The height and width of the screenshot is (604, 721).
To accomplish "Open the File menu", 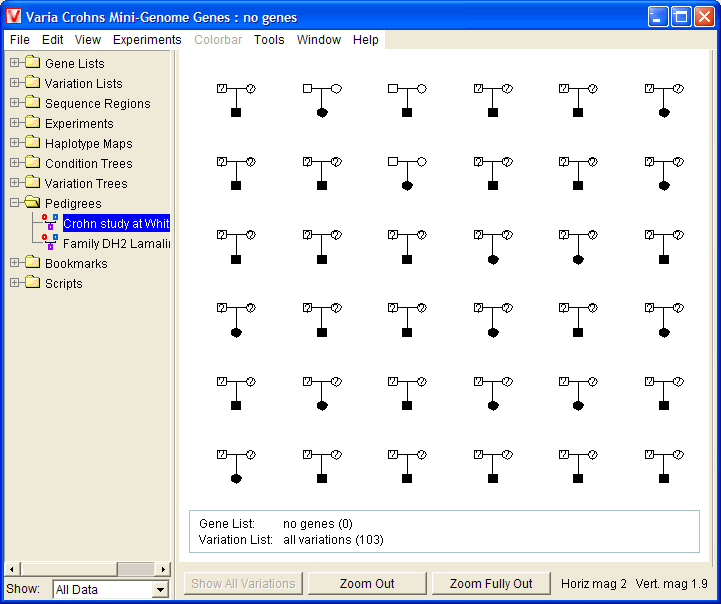I will pyautogui.click(x=20, y=40).
